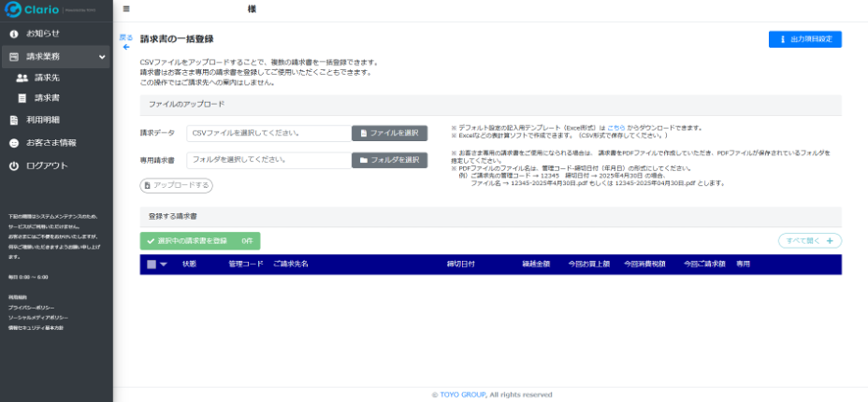
Task: Open the こちら template download link
Action: (616, 128)
